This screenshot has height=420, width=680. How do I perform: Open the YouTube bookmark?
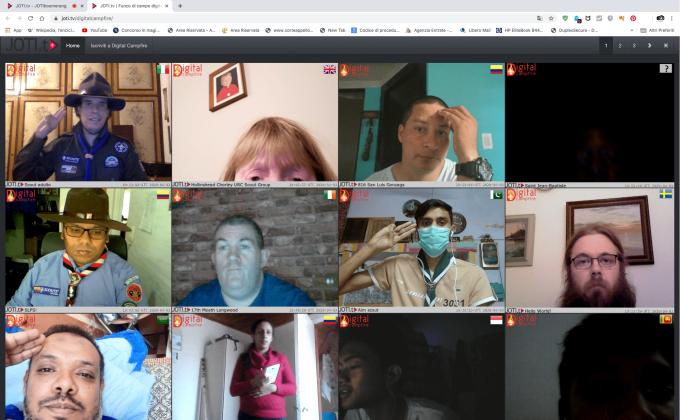[94, 30]
